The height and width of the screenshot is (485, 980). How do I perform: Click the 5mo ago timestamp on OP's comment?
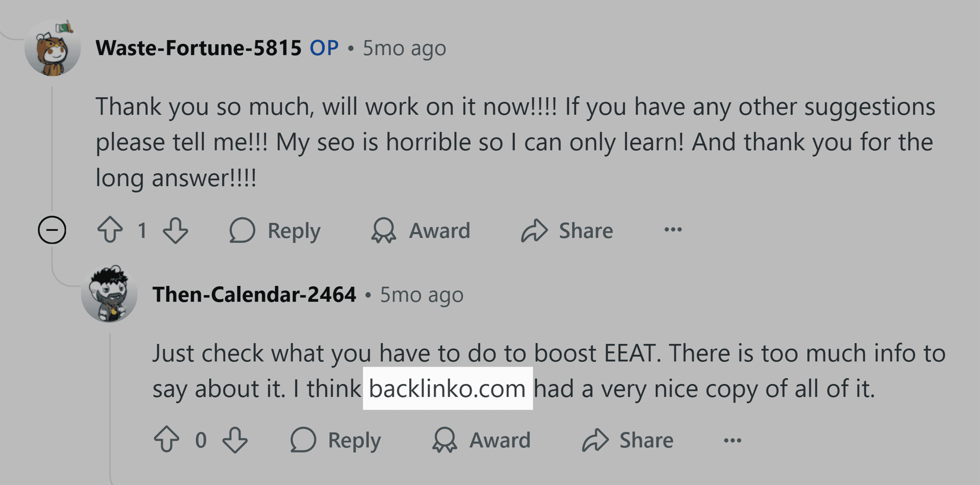pos(404,48)
